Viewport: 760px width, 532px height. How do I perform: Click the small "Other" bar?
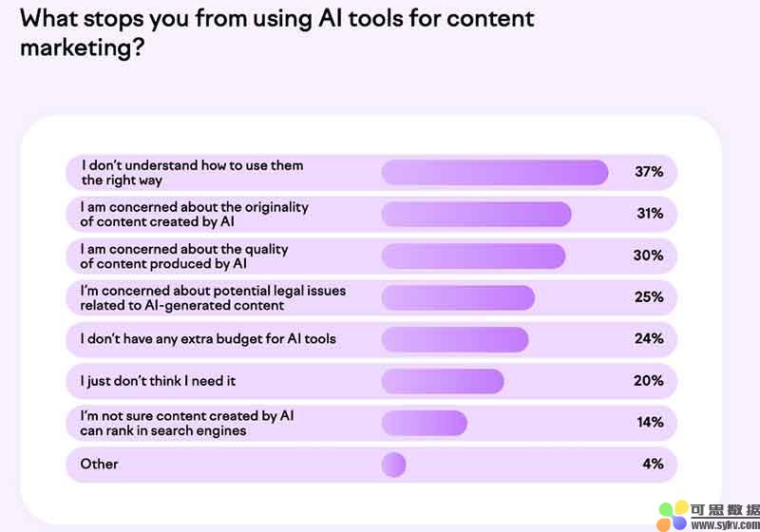tap(393, 465)
